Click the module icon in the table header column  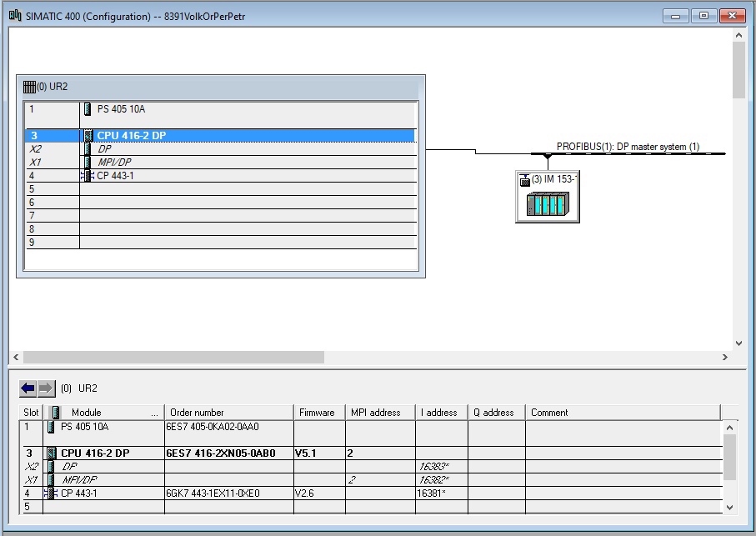tap(56, 413)
